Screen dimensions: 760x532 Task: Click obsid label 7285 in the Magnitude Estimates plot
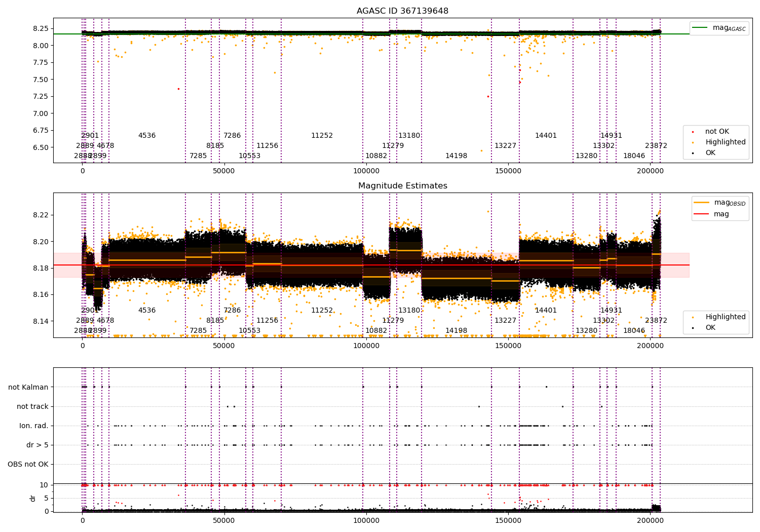pyautogui.click(x=198, y=330)
